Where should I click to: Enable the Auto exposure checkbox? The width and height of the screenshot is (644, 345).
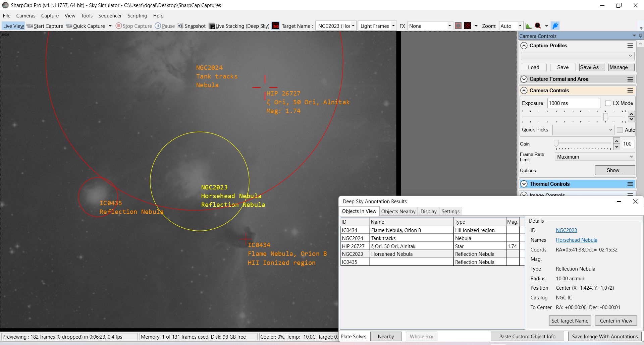click(620, 130)
